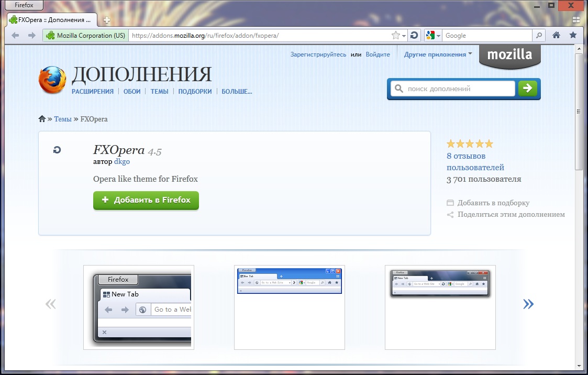Open the БОЛЬШЕ... menu item

coord(237,92)
